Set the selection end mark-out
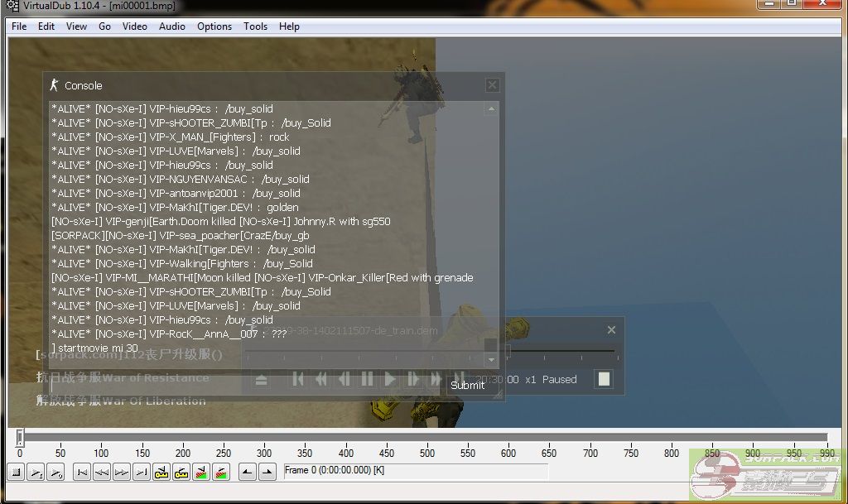Screen dimensions: 848x504 pos(267,473)
